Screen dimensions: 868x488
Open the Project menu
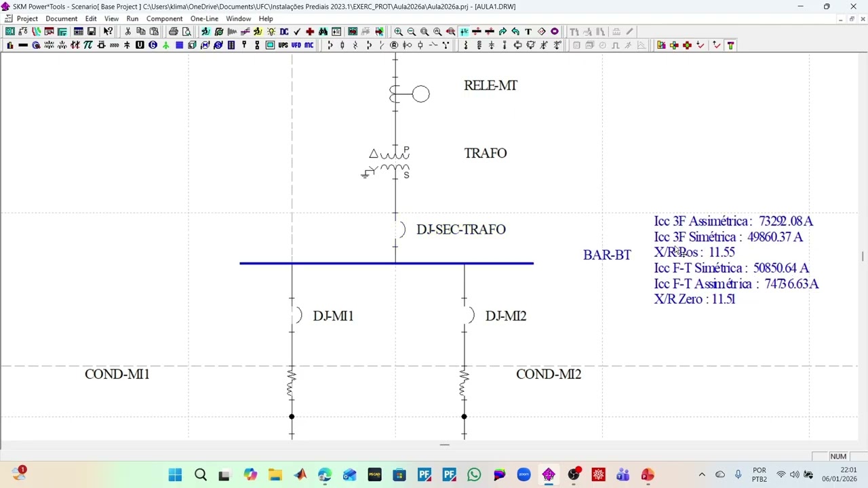(27, 18)
